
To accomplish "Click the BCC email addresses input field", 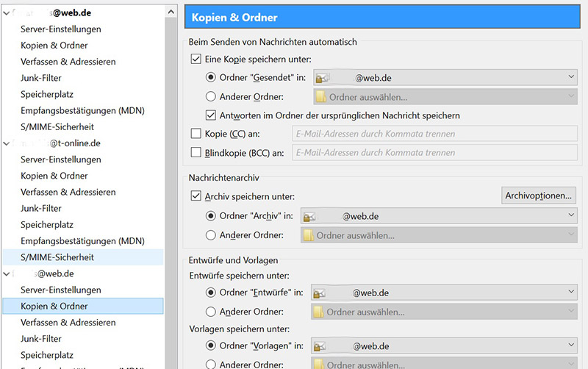I will coord(433,153).
